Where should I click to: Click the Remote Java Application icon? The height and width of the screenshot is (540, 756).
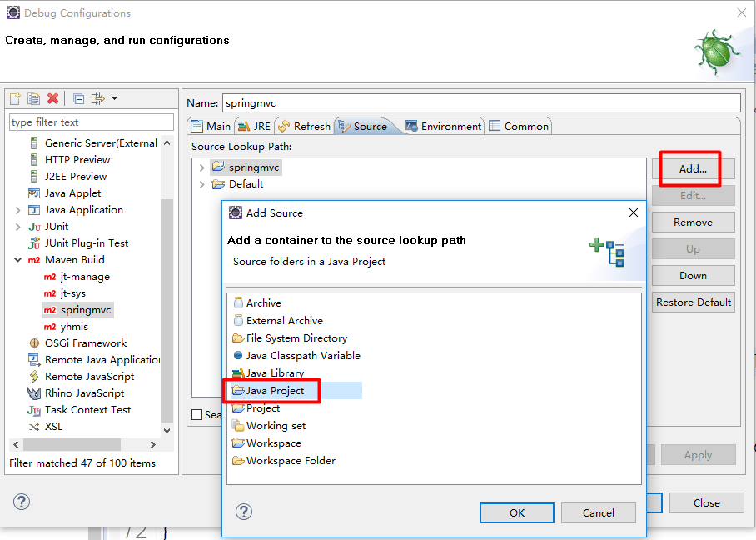[x=34, y=359]
